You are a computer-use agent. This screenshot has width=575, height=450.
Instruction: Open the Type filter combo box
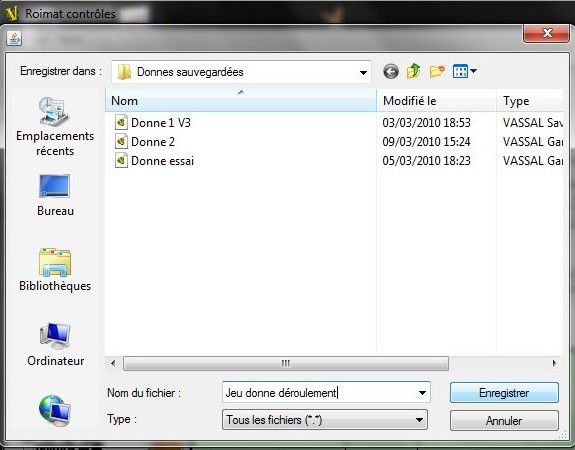[325, 420]
